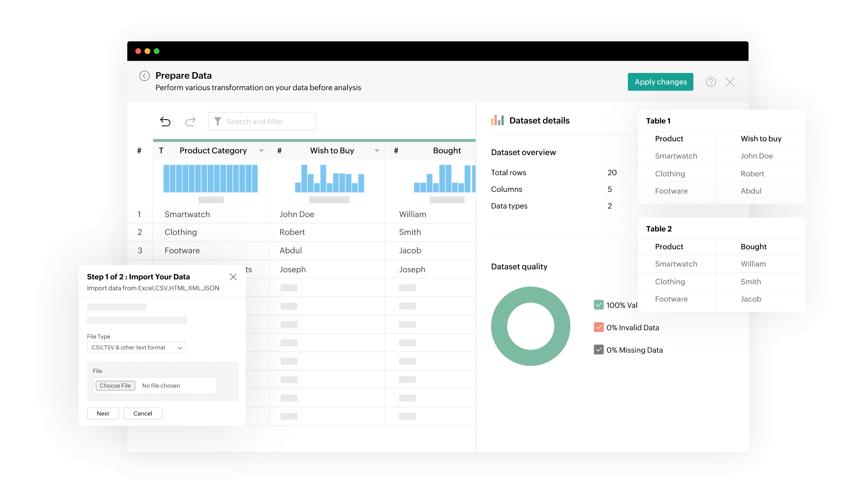Click the number type icon on Wish to Buy
This screenshot has width=856, height=504.
[279, 150]
